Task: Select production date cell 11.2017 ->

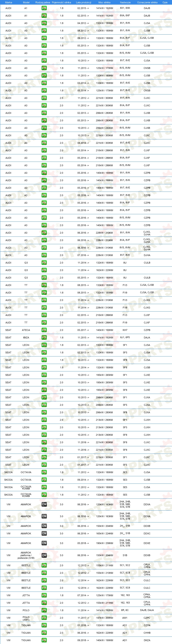Action: 83,618
